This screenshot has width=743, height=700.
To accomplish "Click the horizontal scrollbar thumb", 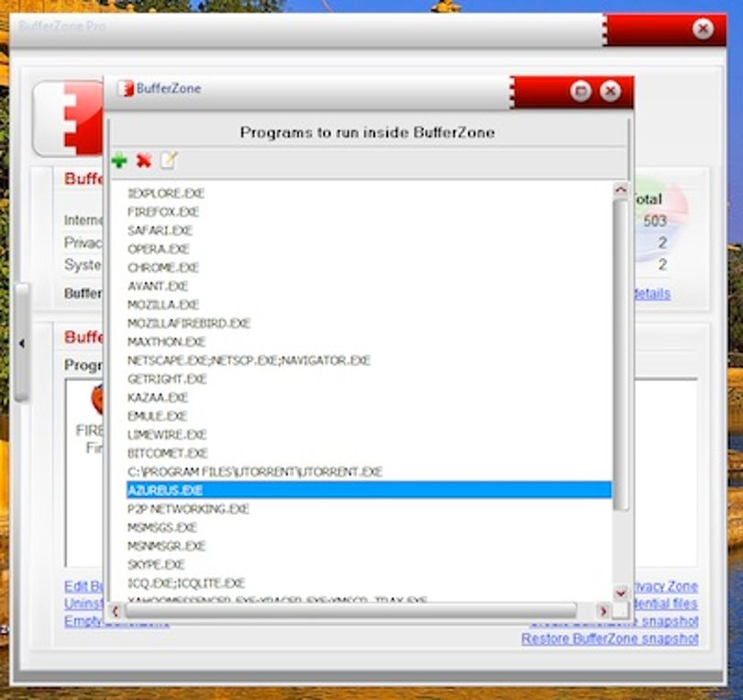I will pyautogui.click(x=350, y=611).
